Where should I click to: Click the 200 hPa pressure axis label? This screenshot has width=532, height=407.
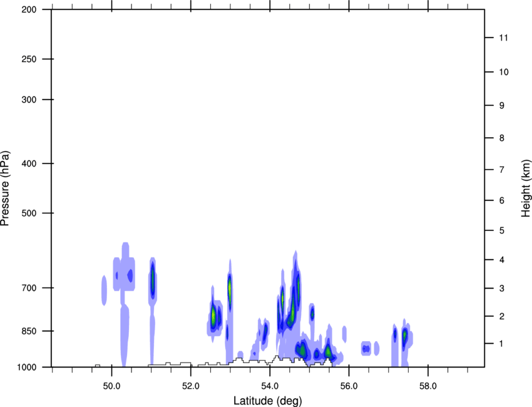tap(29, 9)
